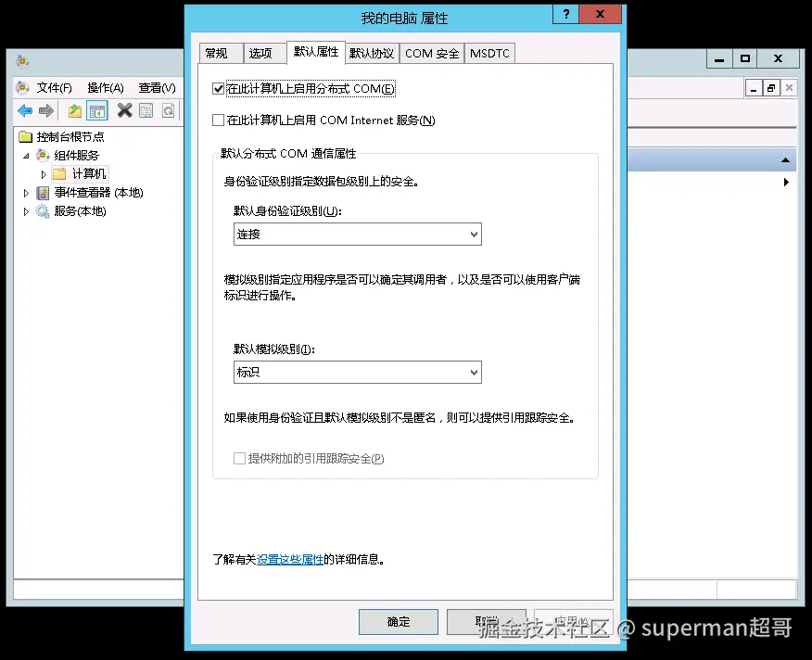Enable 在此计算机上启用 COM Internet 服务
Screen dimensions: 812x660
(x=218, y=120)
